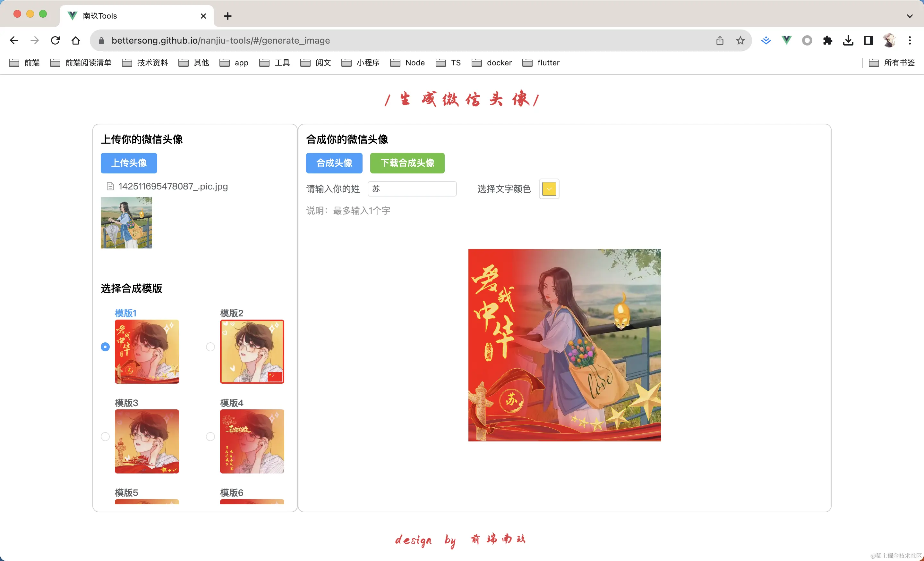
Task: Click the address bar URL
Action: pos(220,40)
